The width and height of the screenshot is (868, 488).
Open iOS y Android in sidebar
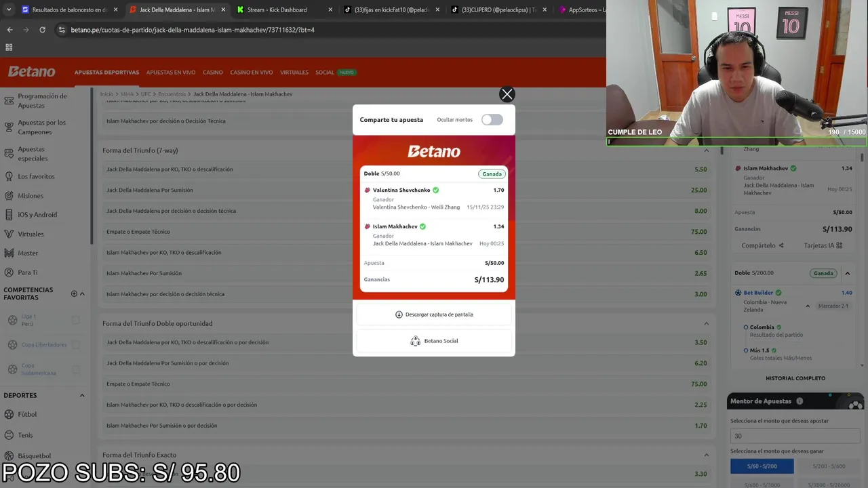37,215
